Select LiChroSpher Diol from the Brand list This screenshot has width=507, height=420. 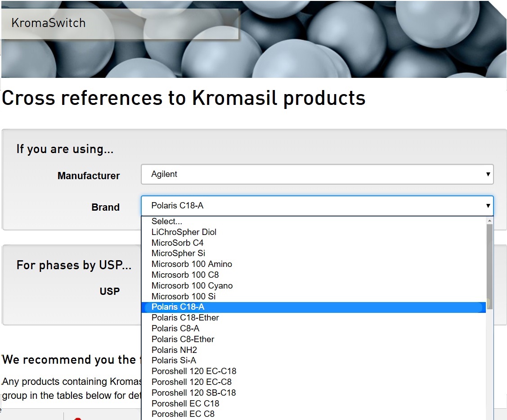[x=314, y=232]
